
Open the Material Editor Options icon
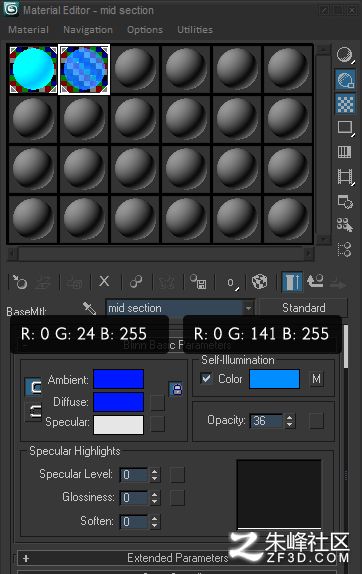[345, 201]
